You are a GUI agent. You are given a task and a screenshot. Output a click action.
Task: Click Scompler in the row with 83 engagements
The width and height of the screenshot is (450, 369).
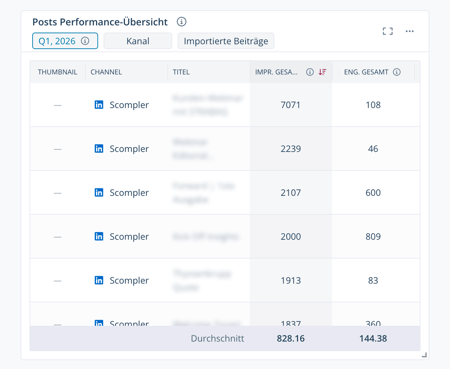(x=129, y=281)
